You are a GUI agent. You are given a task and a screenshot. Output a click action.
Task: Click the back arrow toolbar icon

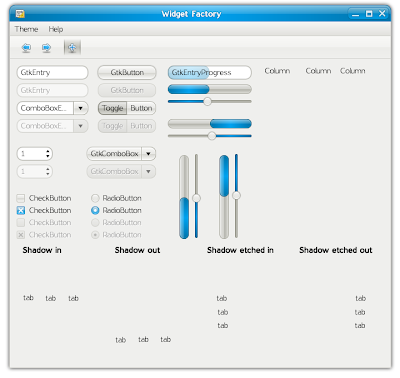point(26,48)
